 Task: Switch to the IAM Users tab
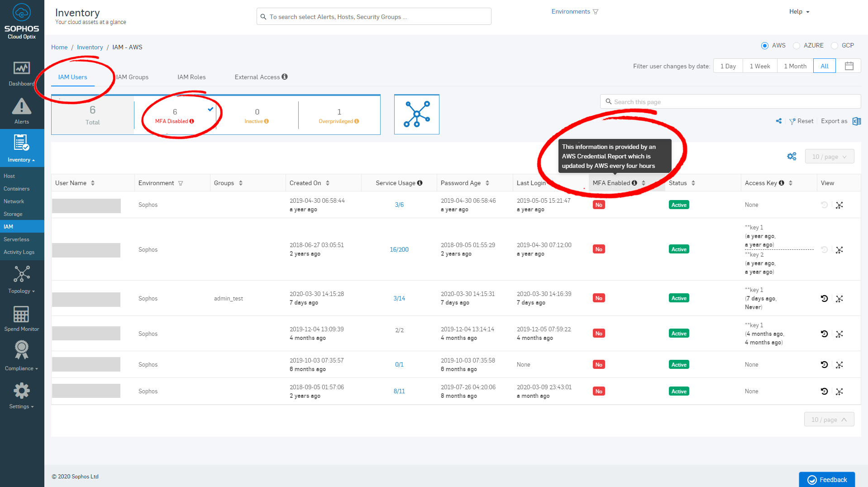pyautogui.click(x=72, y=77)
